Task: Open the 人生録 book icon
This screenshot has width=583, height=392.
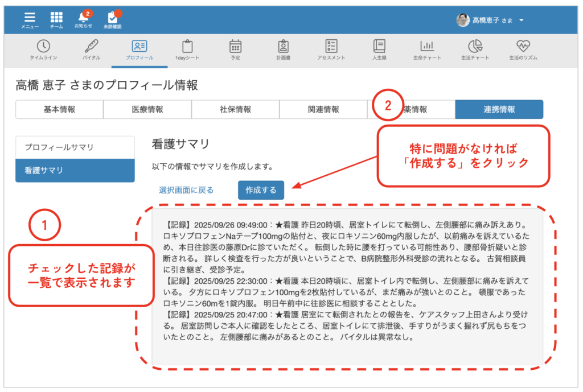Action: click(x=379, y=47)
